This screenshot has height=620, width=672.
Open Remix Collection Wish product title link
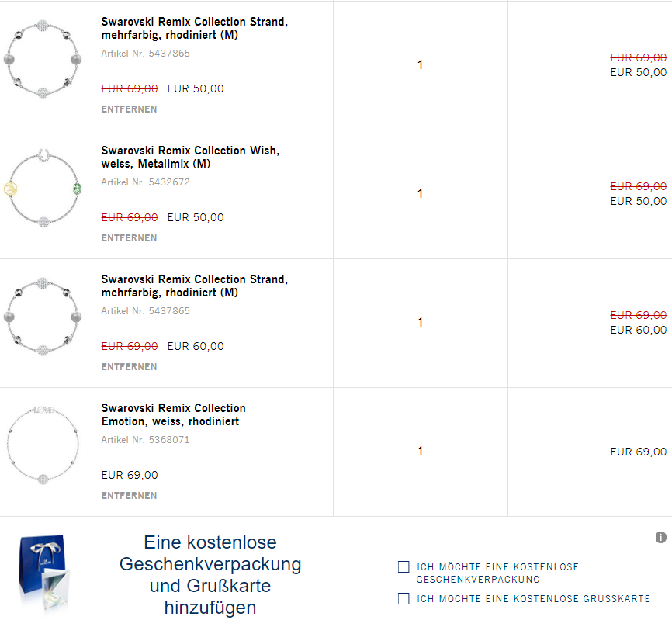click(x=190, y=158)
